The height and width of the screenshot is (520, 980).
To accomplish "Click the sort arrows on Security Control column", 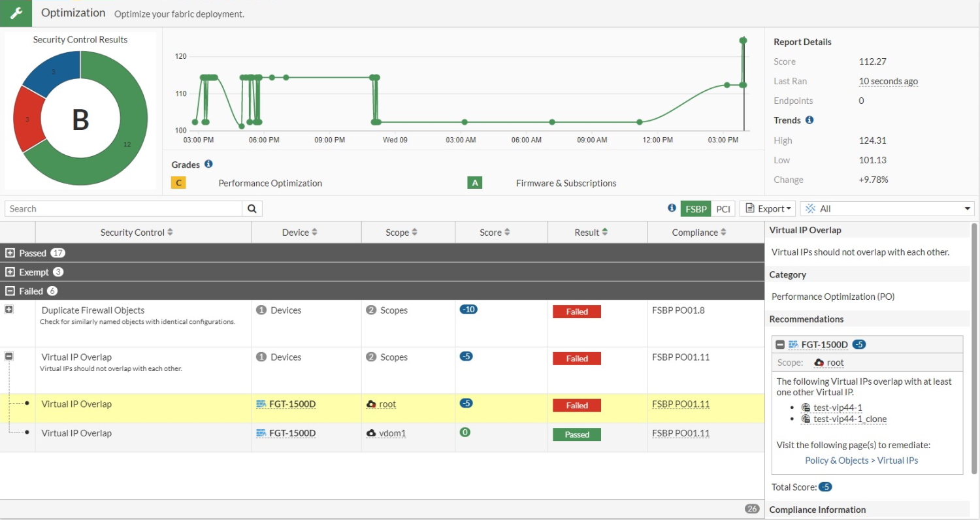I will point(171,233).
